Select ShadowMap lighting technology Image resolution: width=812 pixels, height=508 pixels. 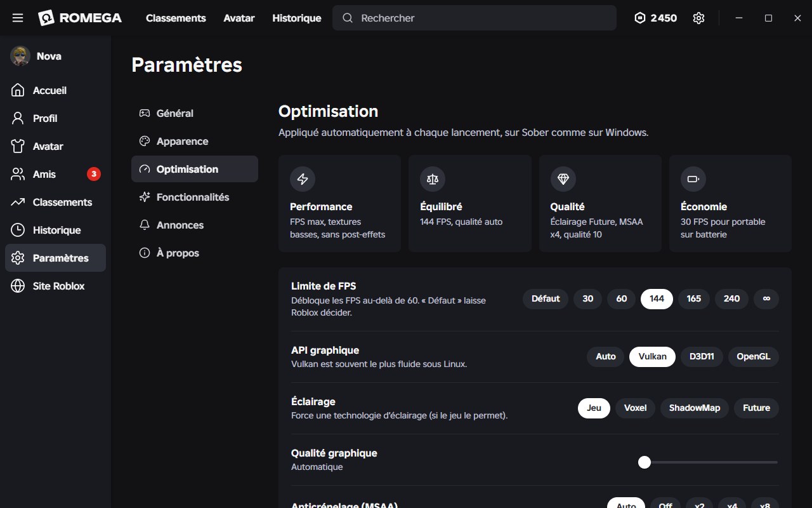[x=695, y=408]
